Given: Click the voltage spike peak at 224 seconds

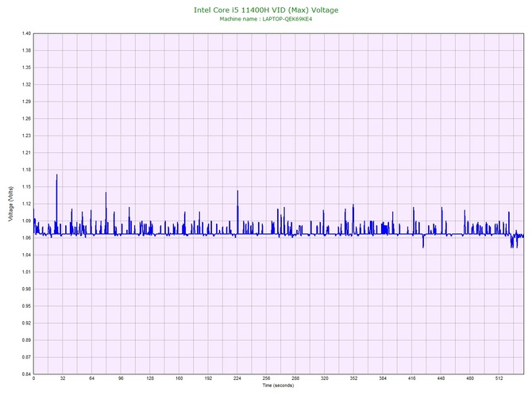Looking at the screenshot, I should click(237, 191).
